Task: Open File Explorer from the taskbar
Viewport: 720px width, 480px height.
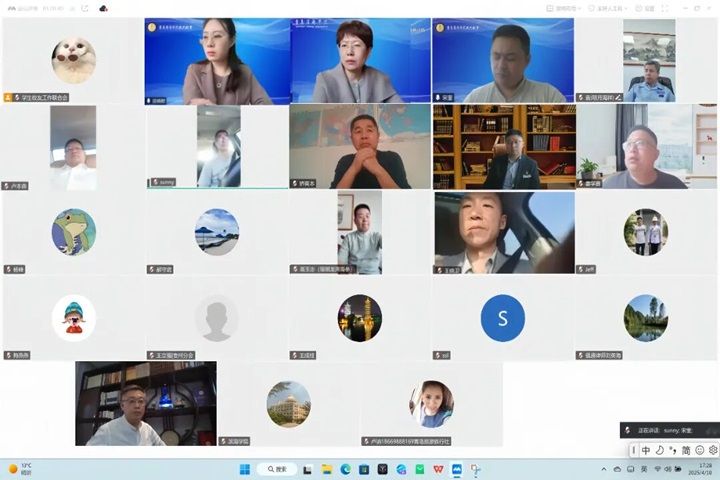Action: (326, 469)
